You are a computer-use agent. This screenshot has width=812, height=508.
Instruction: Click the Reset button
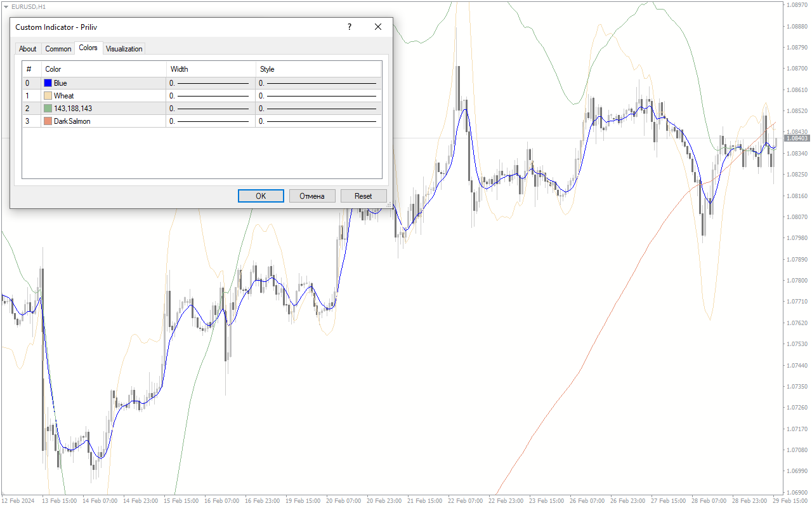pos(363,196)
